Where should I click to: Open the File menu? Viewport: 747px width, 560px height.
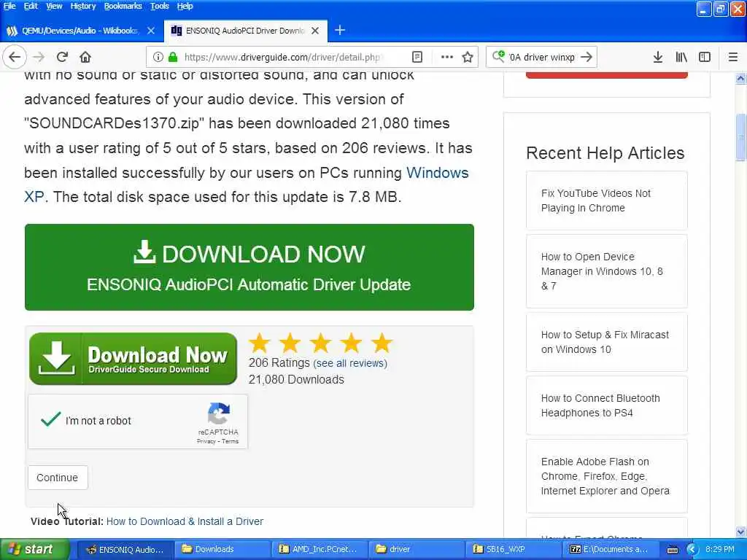tap(9, 6)
